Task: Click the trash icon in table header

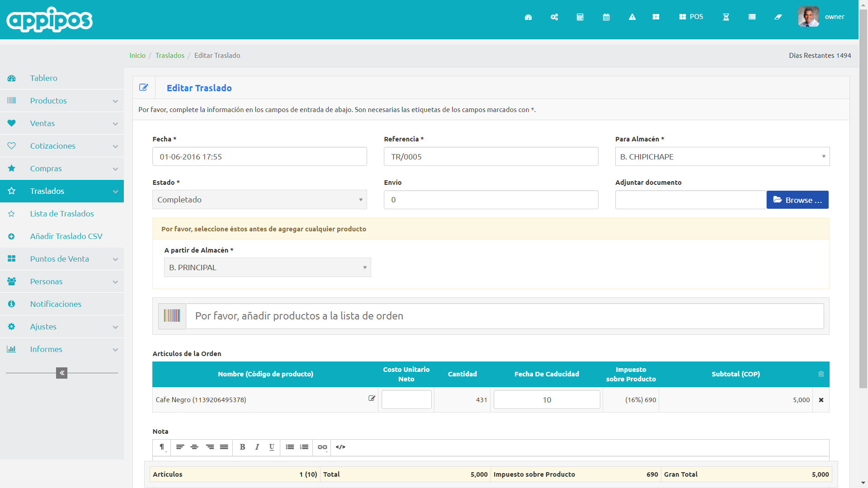Action: (821, 374)
